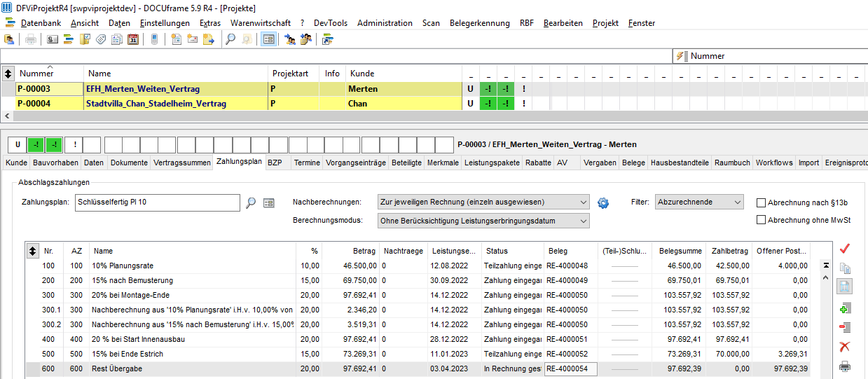
Task: Switch to the Vertragssummen tab
Action: (182, 163)
